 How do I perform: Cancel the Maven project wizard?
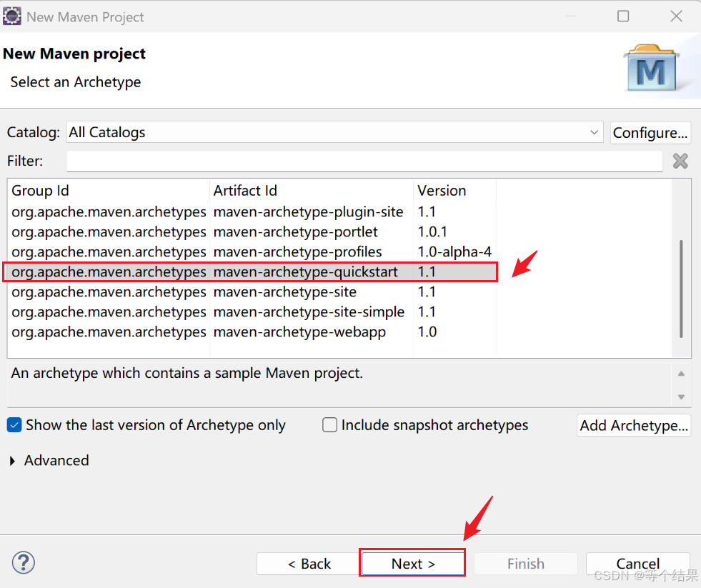click(637, 564)
